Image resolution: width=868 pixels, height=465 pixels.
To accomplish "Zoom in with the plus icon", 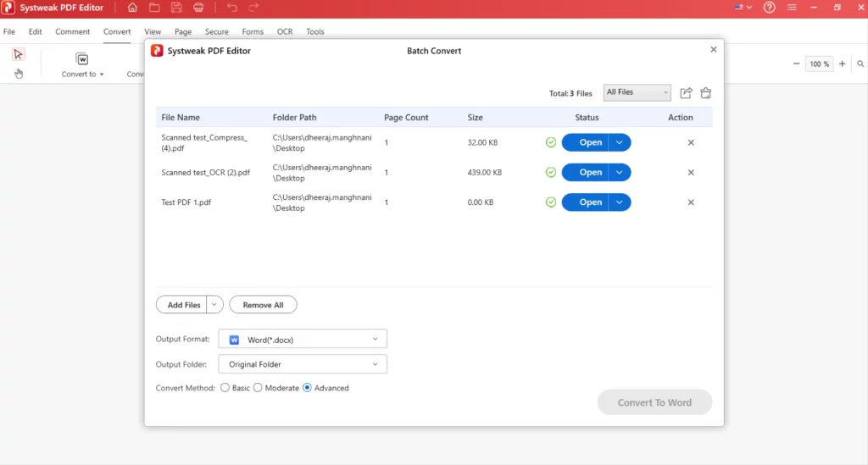I will click(842, 64).
